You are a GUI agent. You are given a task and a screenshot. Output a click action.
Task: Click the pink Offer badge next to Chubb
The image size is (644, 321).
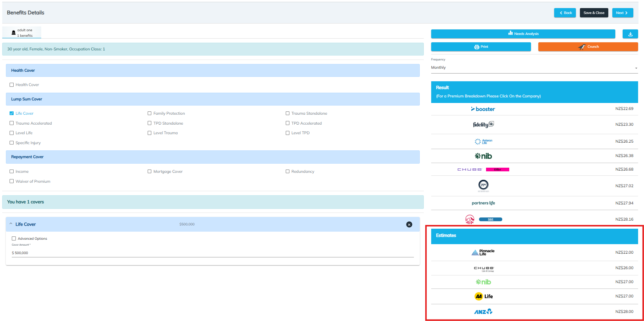(497, 170)
